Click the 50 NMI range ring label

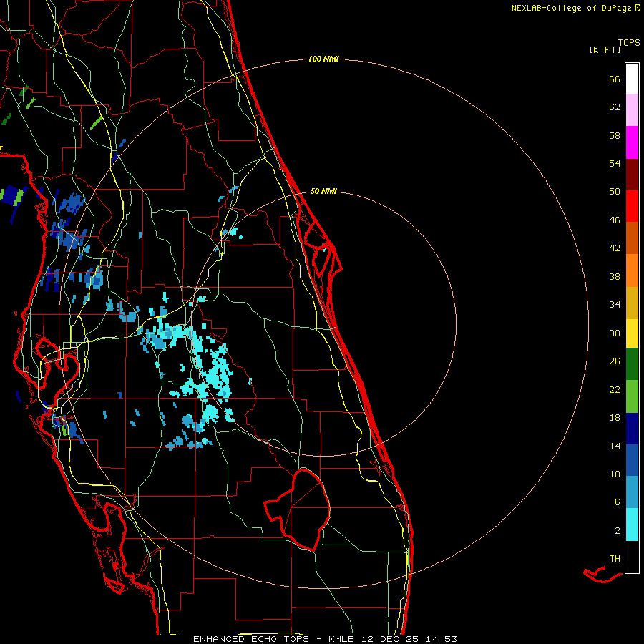pos(323,191)
